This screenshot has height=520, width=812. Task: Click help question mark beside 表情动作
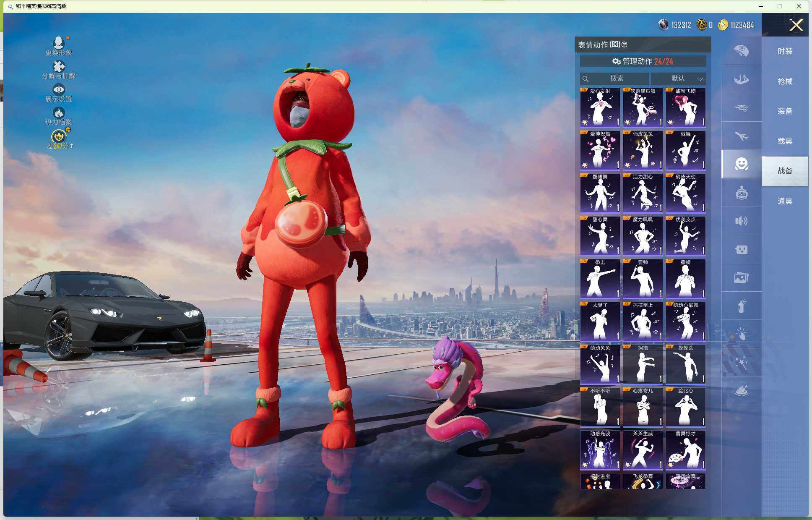click(624, 44)
